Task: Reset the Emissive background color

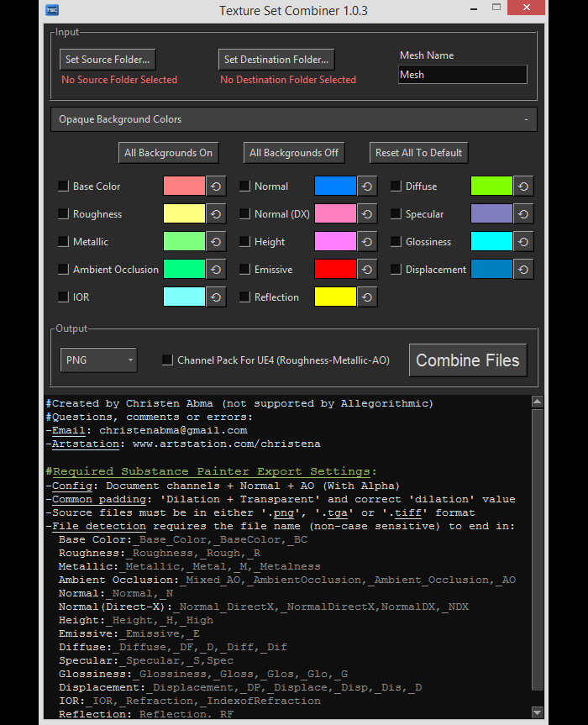Action: (367, 270)
